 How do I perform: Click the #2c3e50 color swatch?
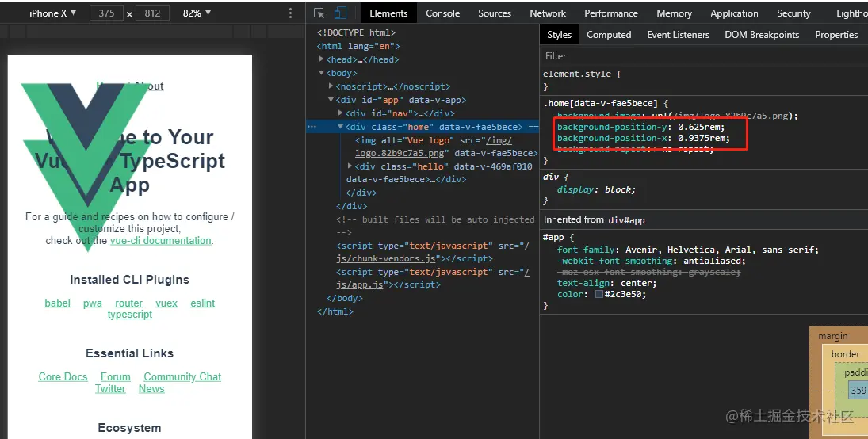click(599, 295)
